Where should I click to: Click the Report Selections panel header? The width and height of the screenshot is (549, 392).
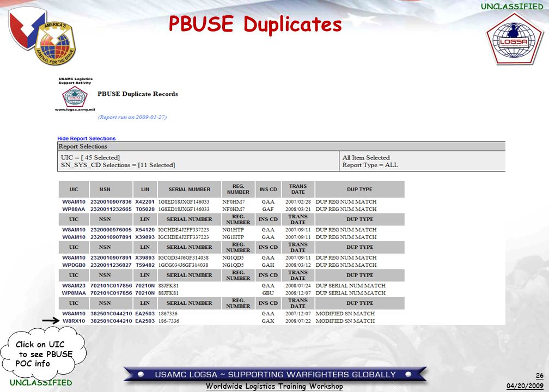[282, 146]
